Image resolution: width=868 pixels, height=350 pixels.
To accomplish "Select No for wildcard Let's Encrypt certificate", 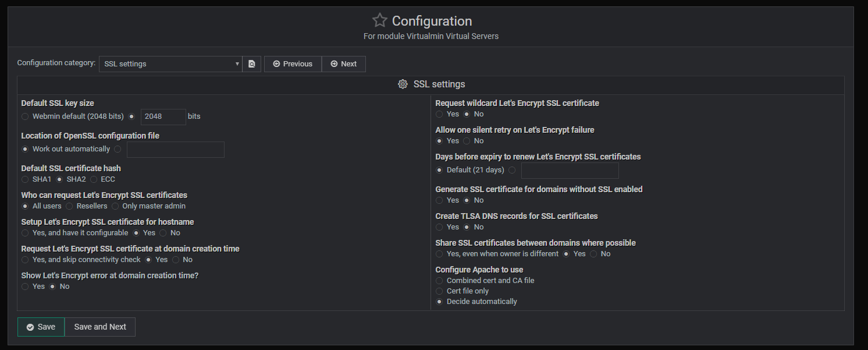I will pyautogui.click(x=467, y=114).
